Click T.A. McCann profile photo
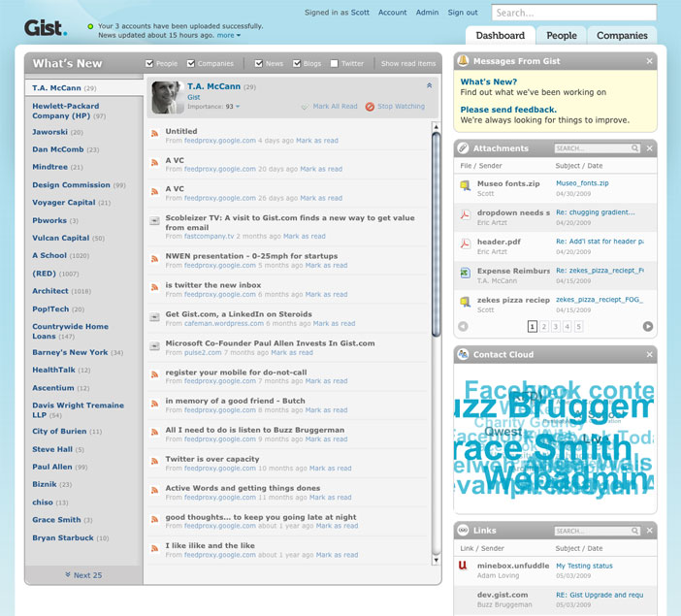681x616 pixels. (168, 97)
